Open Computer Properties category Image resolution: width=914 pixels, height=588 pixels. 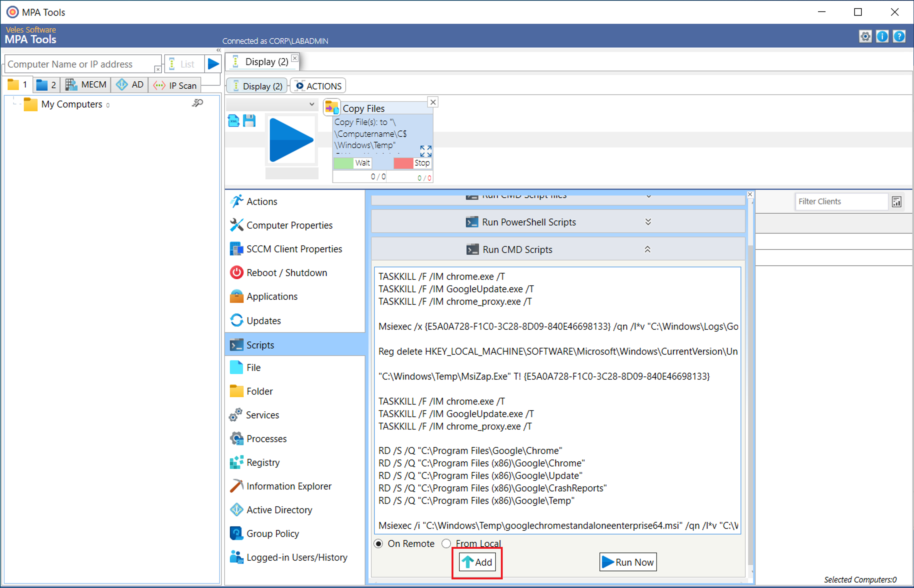[295, 225]
